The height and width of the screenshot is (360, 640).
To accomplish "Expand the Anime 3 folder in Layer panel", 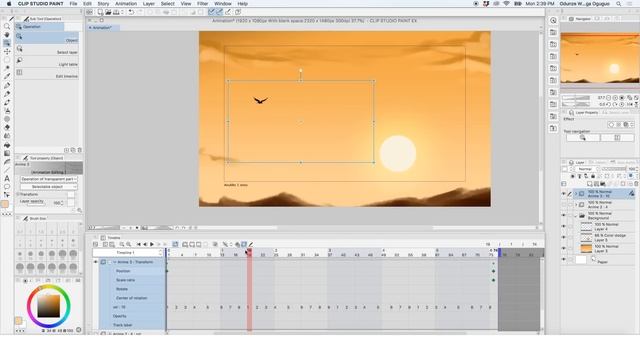I will (x=576, y=193).
